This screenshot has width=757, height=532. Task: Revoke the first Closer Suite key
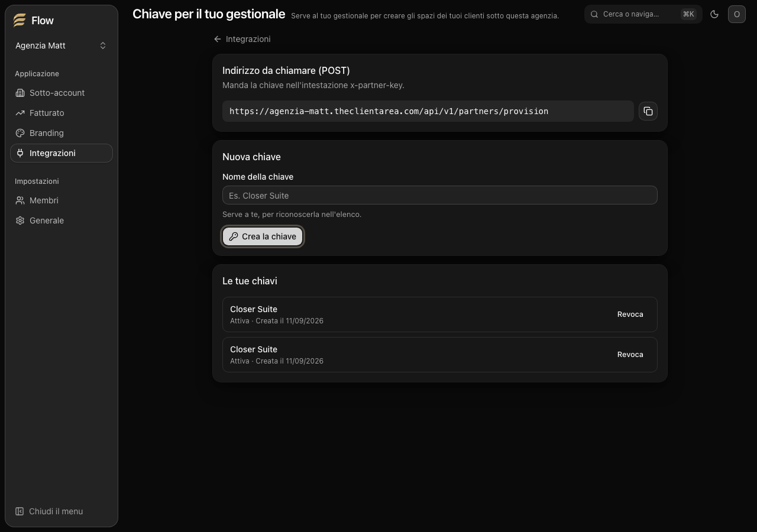tap(630, 314)
